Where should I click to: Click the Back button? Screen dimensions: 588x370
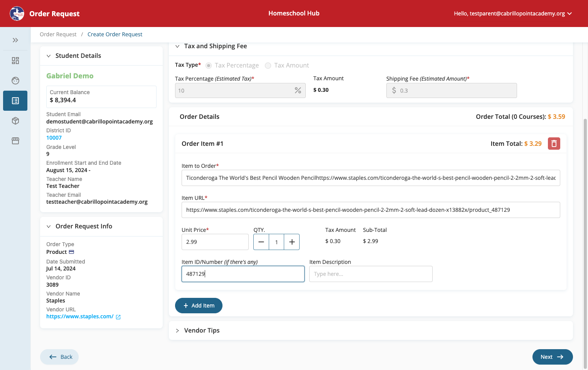point(59,357)
